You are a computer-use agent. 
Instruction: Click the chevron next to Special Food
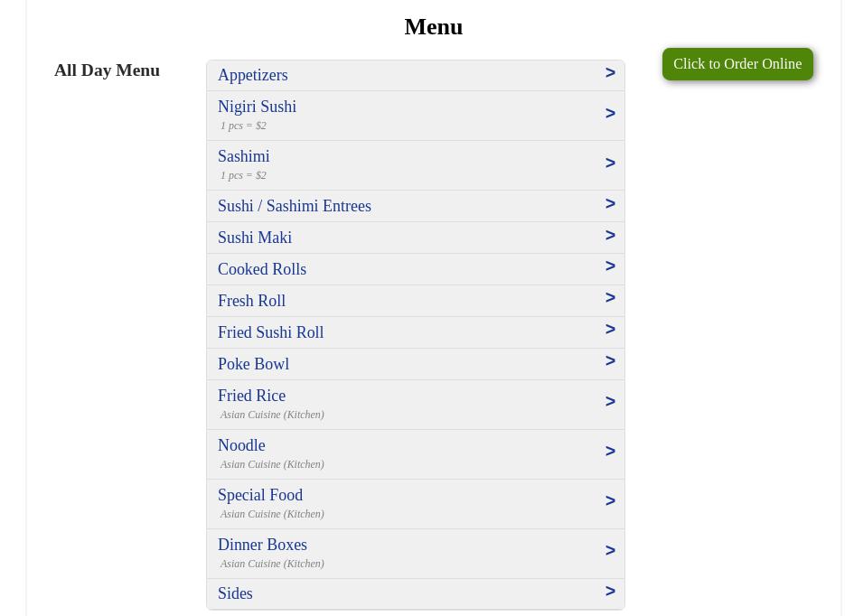(610, 501)
